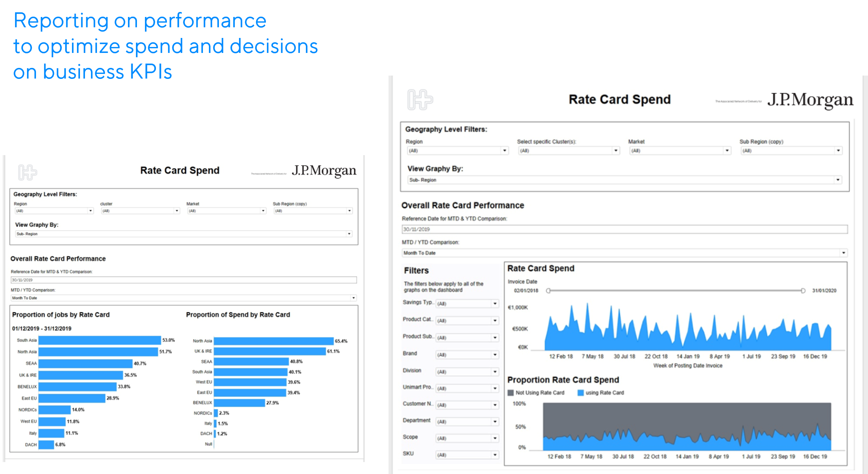
Task: Open the Market dropdown in right dashboard
Action: pyautogui.click(x=727, y=151)
